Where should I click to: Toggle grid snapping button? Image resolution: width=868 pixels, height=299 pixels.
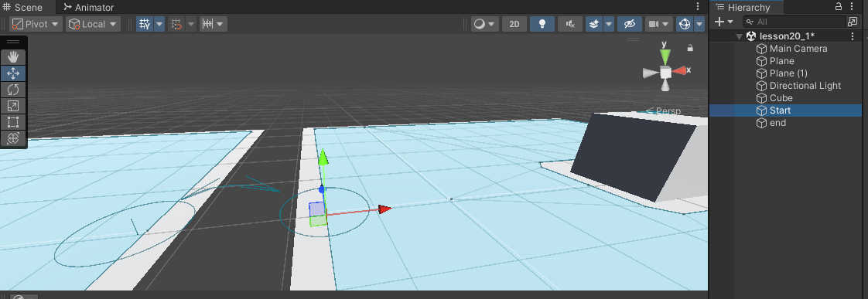tap(176, 24)
